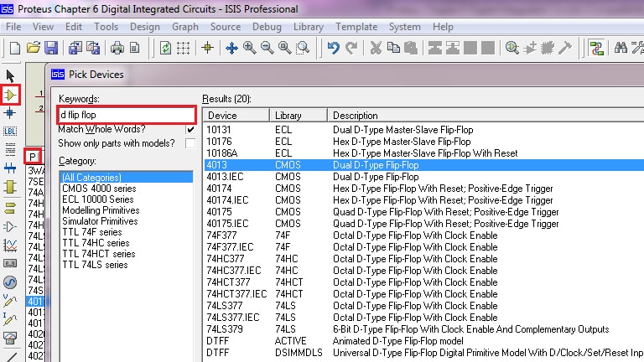Click the Print icon in toolbar

(x=117, y=48)
